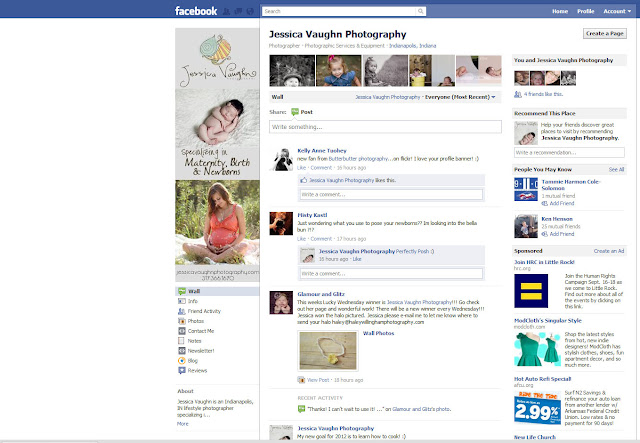Click the add friend icon for Tammie Harmon Cole-Solomon

(x=544, y=203)
